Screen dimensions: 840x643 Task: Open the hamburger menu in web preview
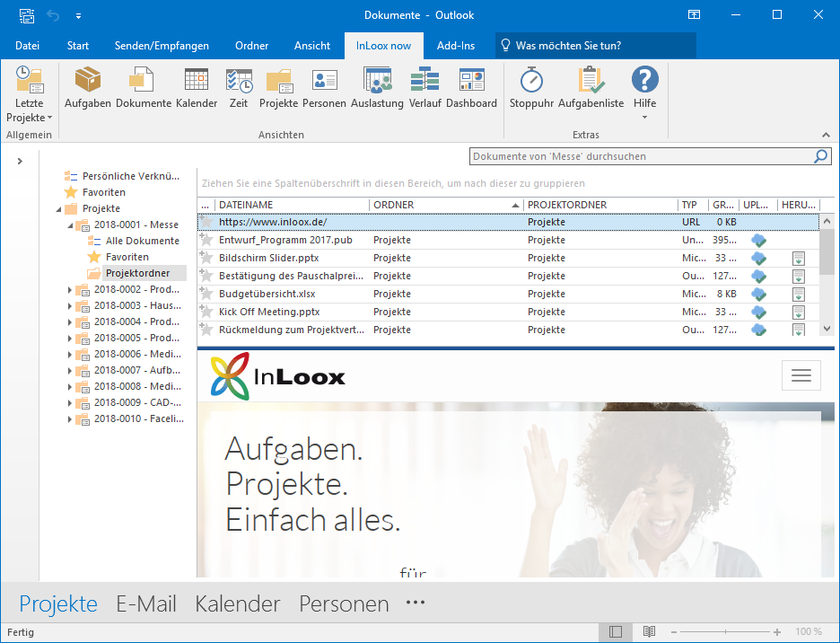click(801, 374)
